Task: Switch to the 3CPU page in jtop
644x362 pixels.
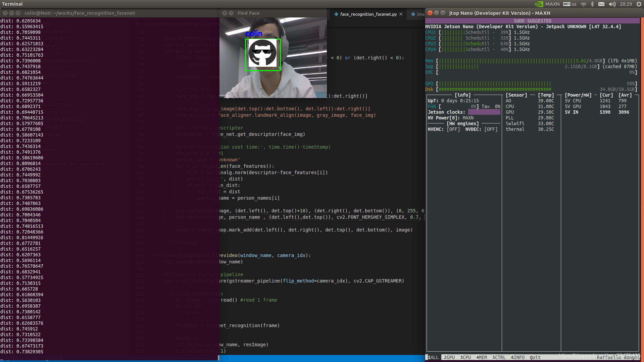Action: (x=465, y=357)
